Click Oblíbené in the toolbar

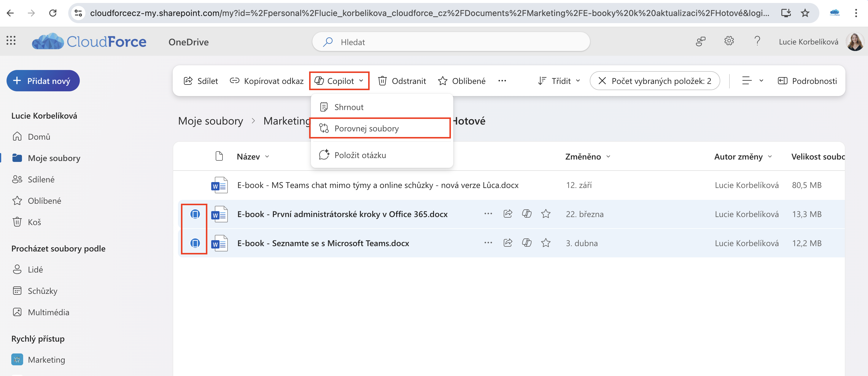462,81
